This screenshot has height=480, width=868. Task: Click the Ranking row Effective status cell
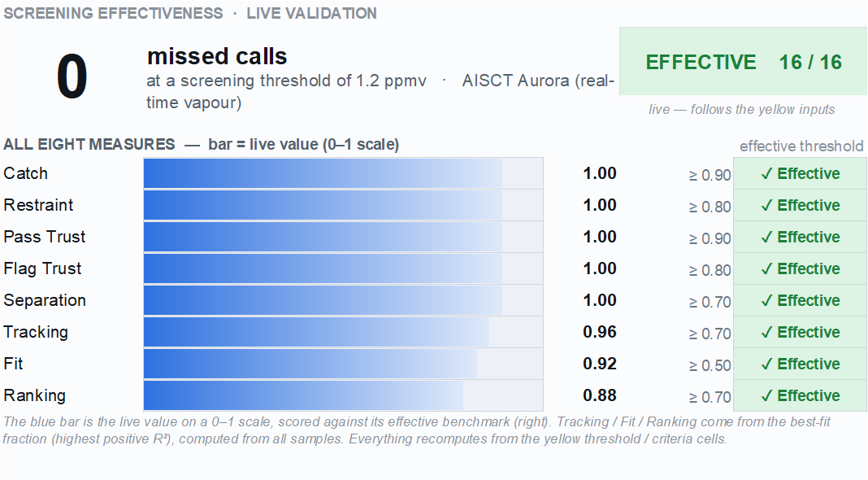click(x=800, y=395)
